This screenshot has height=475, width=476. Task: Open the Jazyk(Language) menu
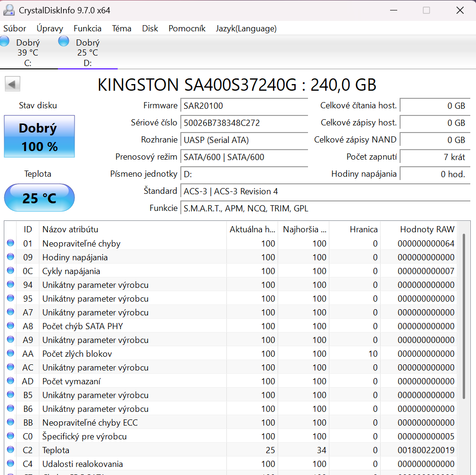tap(246, 28)
